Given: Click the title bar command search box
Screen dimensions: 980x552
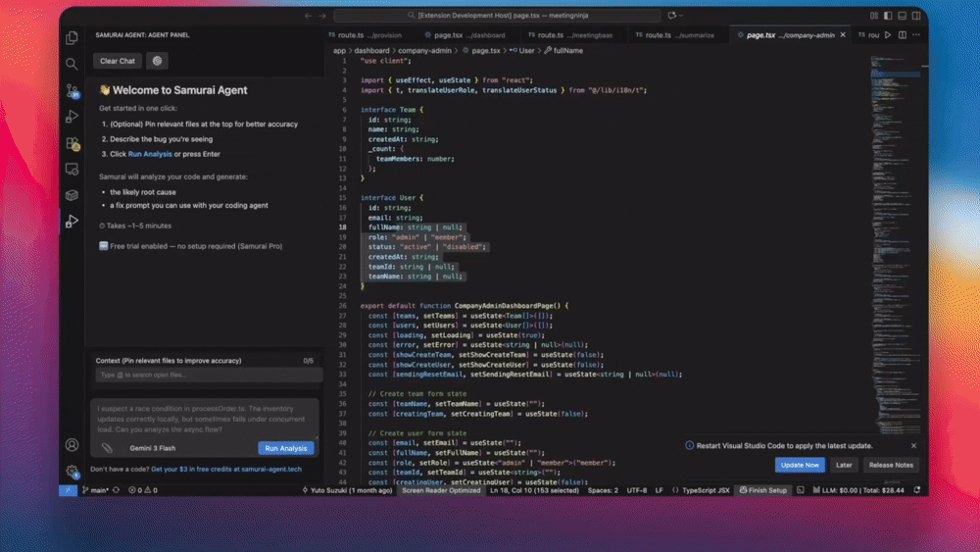Looking at the screenshot, I should (x=497, y=16).
